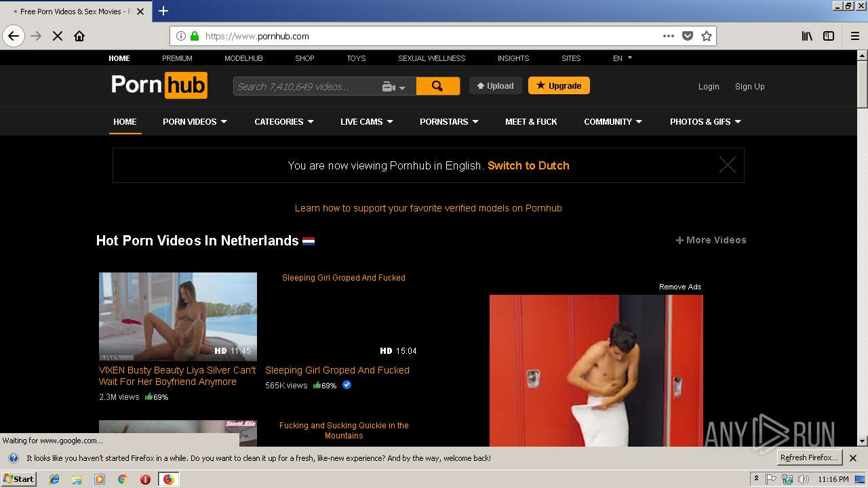Toggle the Firefox sidebar icon

pos(829,36)
